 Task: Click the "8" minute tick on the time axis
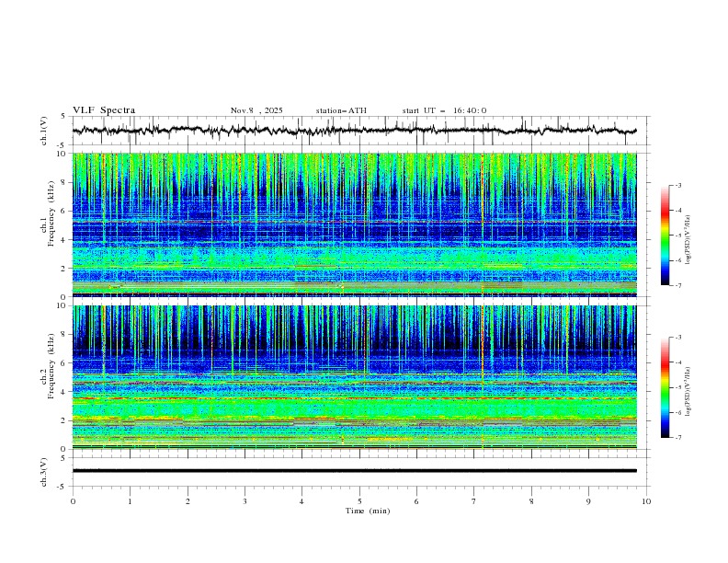[x=531, y=501]
